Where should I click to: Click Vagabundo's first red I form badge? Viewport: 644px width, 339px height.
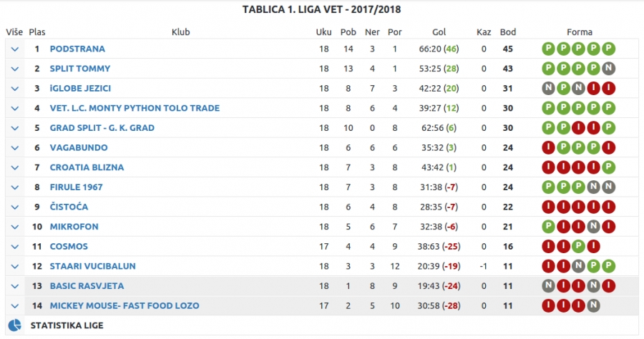tap(548, 148)
